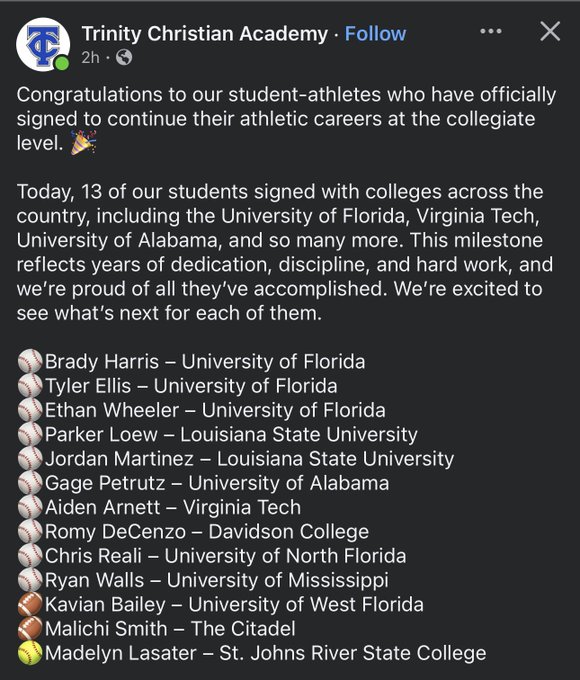Click the baseball icon beside Tyler Ellis
580x680 pixels.
30,386
